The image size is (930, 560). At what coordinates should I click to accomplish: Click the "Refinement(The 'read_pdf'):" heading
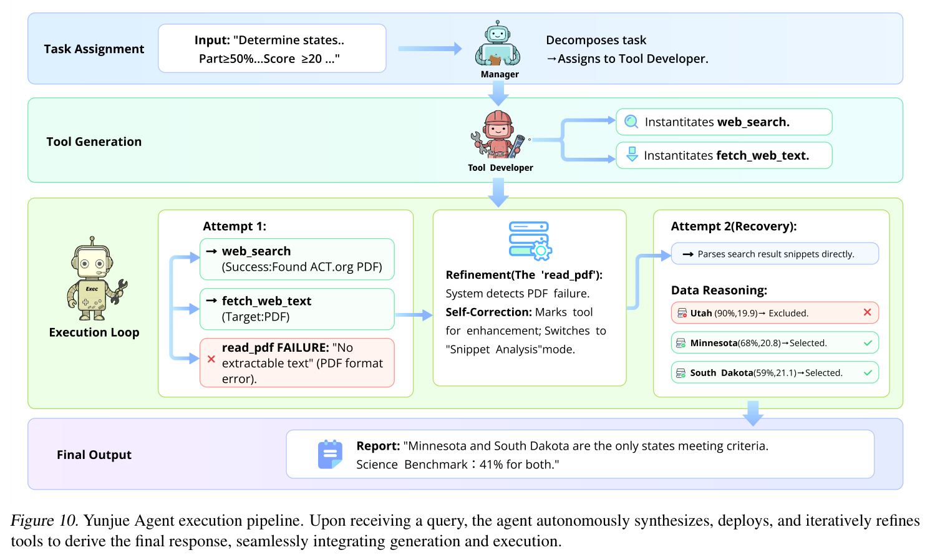(x=524, y=275)
